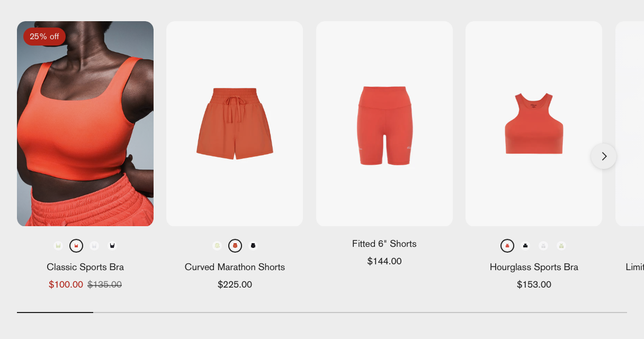This screenshot has width=644, height=339.
Task: Click the carousel progress bar track
Action: point(360,313)
